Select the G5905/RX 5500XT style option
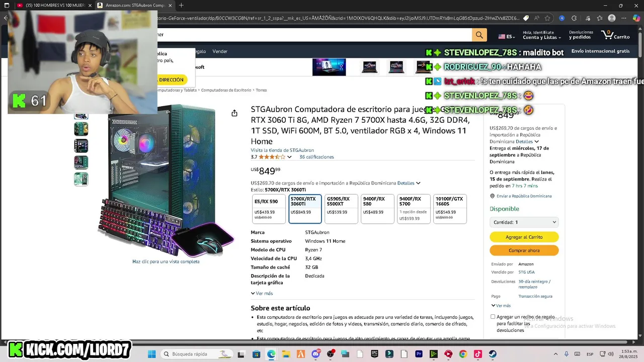This screenshot has height=362, width=644. point(341,209)
